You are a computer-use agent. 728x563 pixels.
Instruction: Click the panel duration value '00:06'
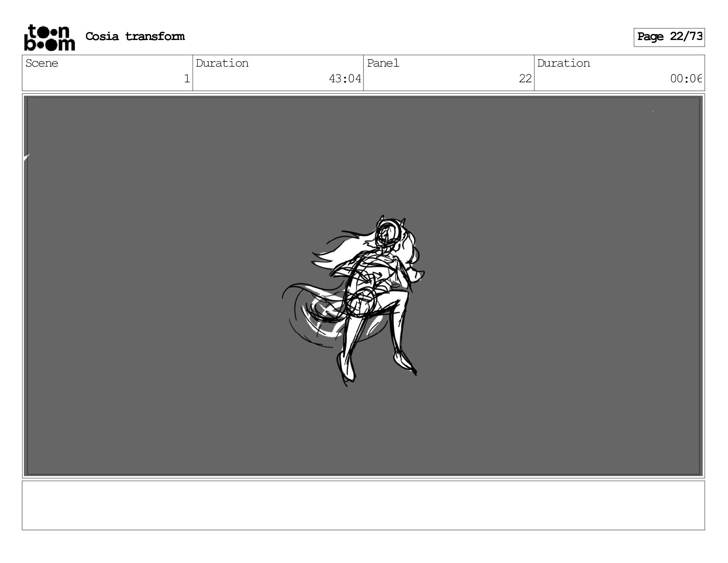[x=686, y=79]
